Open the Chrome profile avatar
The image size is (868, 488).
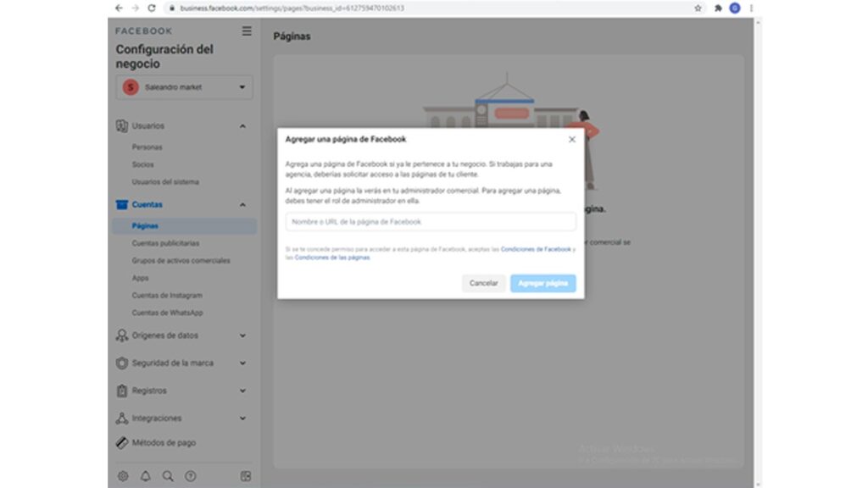[x=735, y=8]
